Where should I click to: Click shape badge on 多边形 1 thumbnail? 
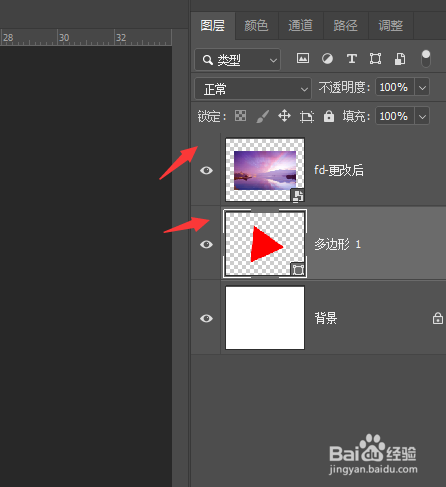coord(298,269)
